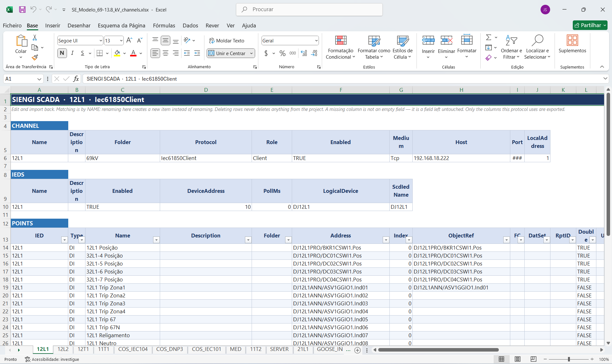Open the Ficheiro menu
The image size is (612, 364).
click(x=12, y=25)
